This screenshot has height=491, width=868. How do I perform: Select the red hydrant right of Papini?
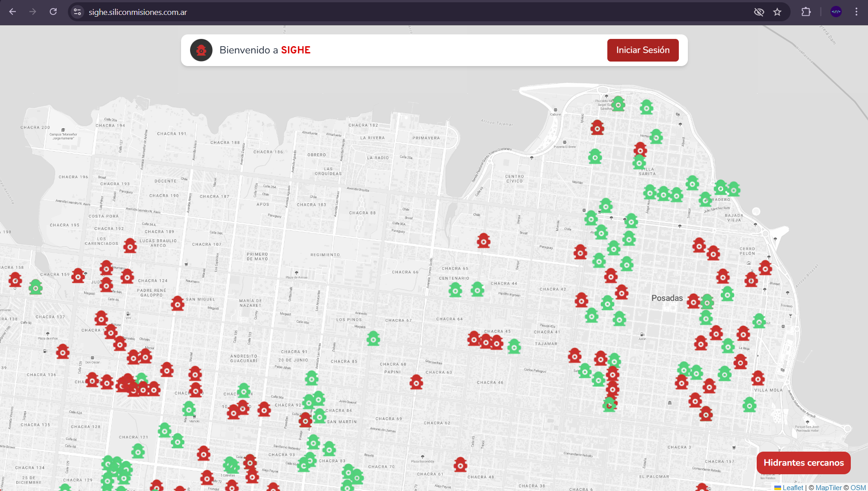[x=416, y=382]
